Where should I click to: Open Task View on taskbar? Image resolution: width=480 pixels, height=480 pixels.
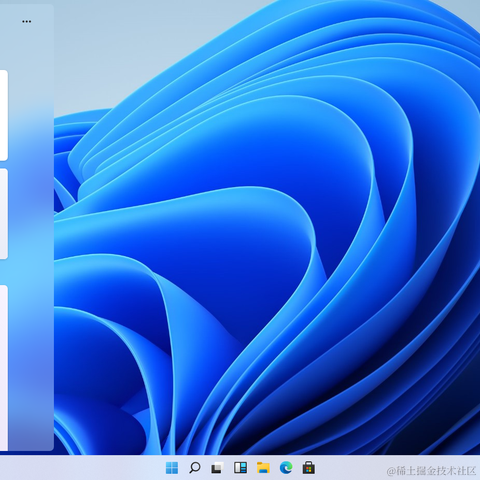[217, 468]
